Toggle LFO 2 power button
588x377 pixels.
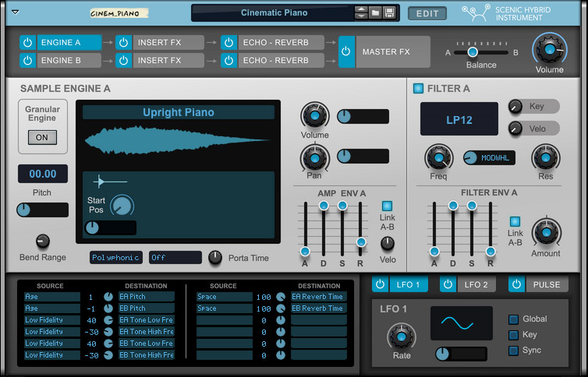click(x=448, y=284)
